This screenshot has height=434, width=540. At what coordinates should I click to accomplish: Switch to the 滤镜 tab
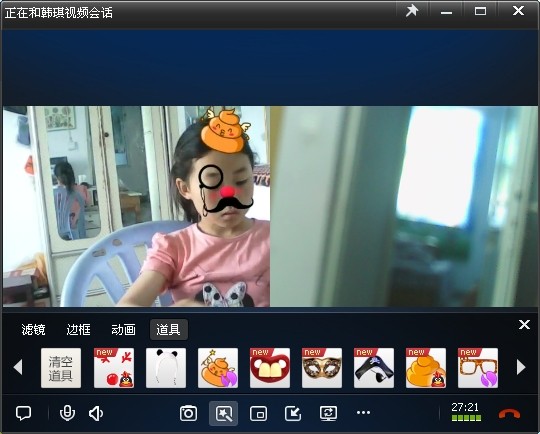click(x=33, y=330)
